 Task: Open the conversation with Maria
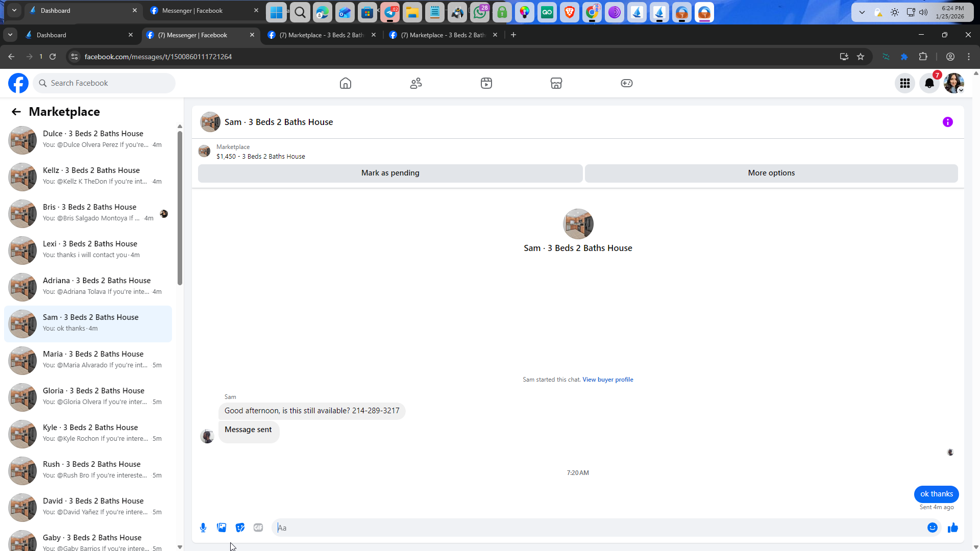click(88, 361)
